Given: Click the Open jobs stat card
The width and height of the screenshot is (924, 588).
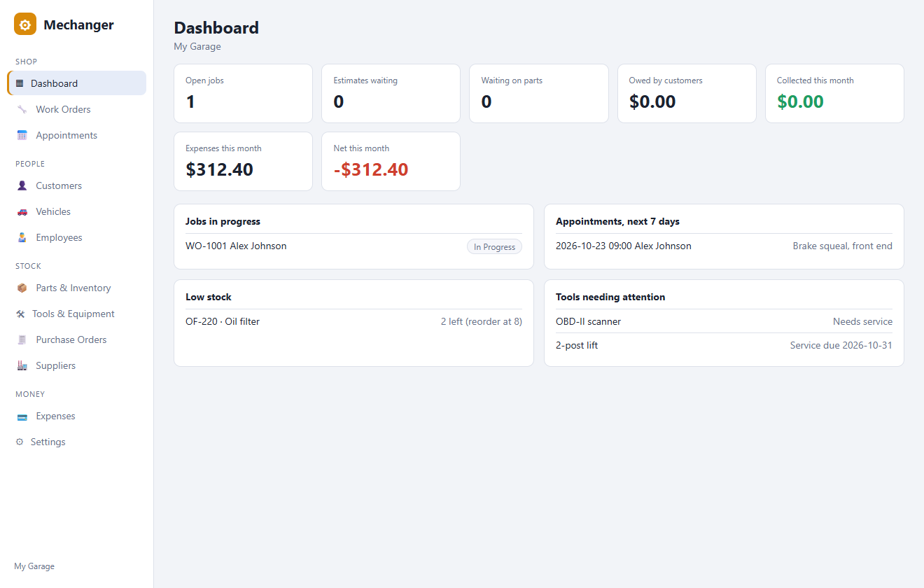Looking at the screenshot, I should pyautogui.click(x=243, y=94).
